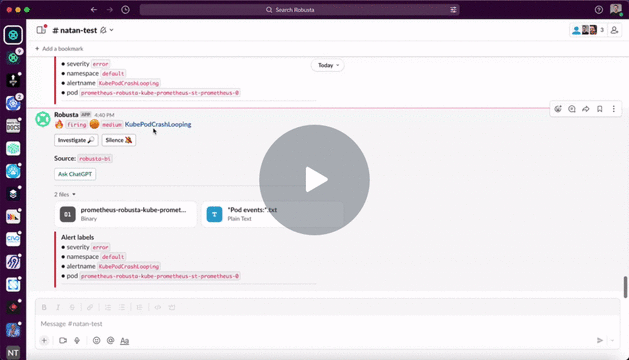Click the message input for #natan-test
Screen dimensions: 629x360
point(327,324)
